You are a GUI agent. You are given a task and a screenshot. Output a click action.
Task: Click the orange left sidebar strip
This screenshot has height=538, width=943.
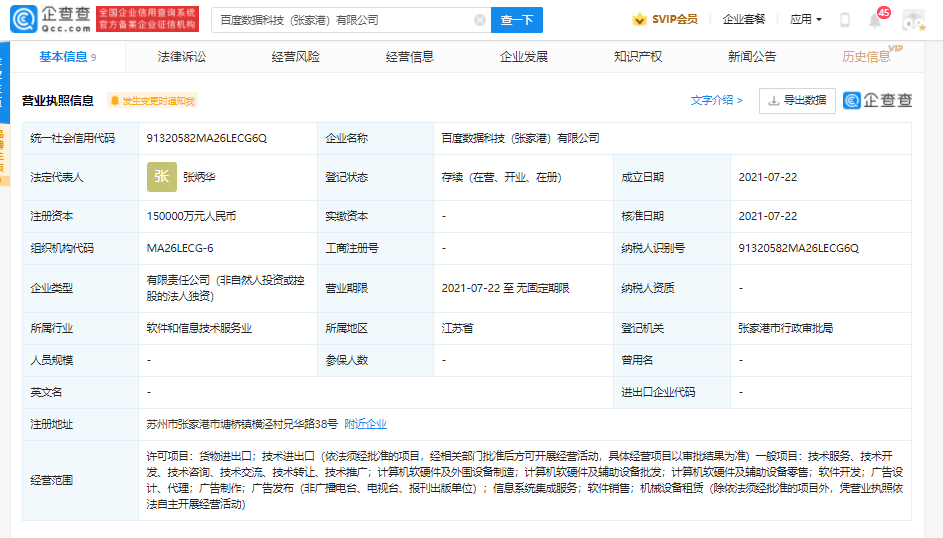[x=4, y=155]
